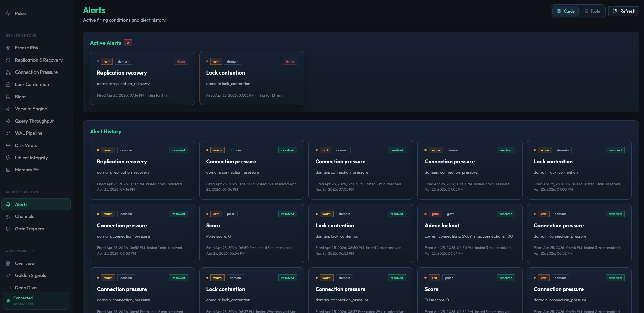
Task: Open Score card fired 06:50 PM
Action: tap(252, 233)
